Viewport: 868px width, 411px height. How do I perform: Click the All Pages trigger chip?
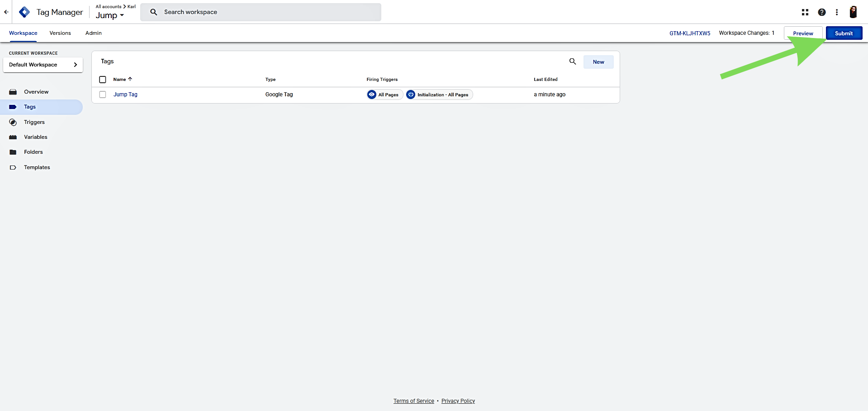(384, 94)
